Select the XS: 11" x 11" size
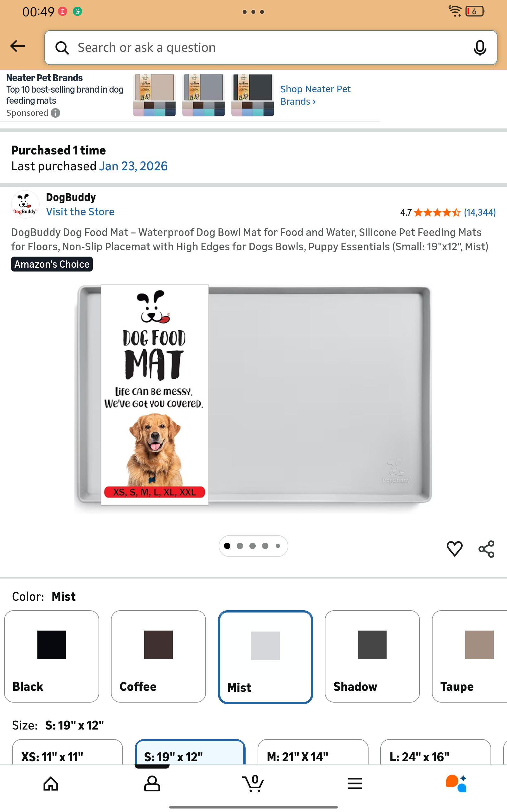The height and width of the screenshot is (812, 507). 67,752
